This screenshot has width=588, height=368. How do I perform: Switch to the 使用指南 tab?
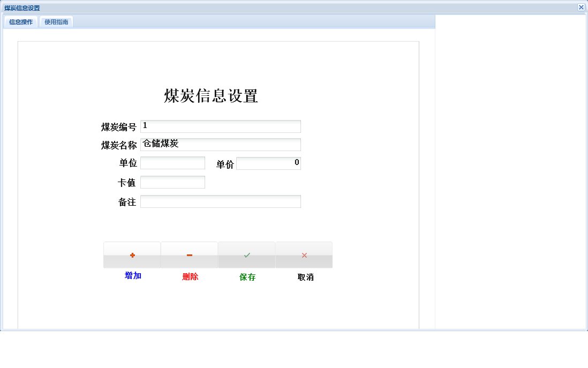(56, 22)
